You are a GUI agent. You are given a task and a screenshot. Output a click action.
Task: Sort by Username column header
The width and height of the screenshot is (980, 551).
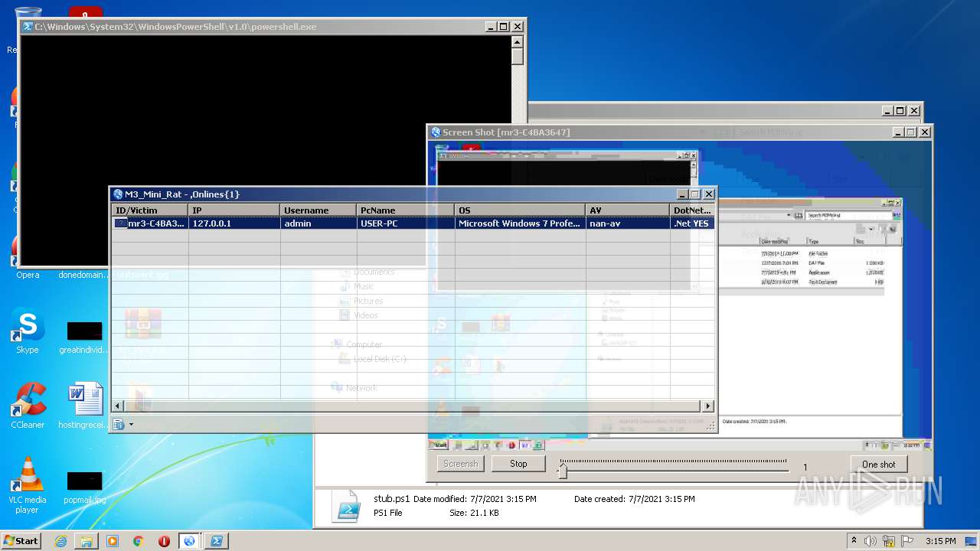click(318, 210)
